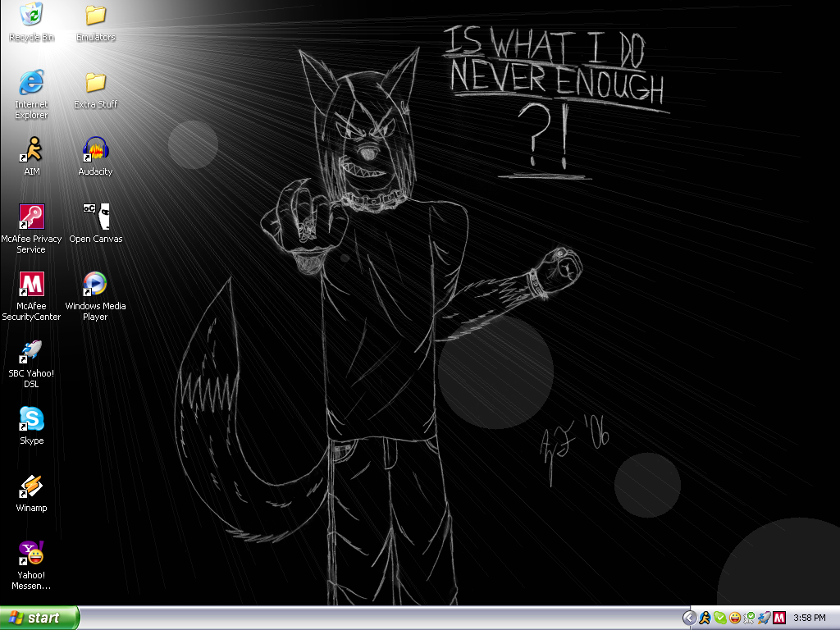Click the AIM running-man tray icon
840x630 pixels.
coord(705,618)
